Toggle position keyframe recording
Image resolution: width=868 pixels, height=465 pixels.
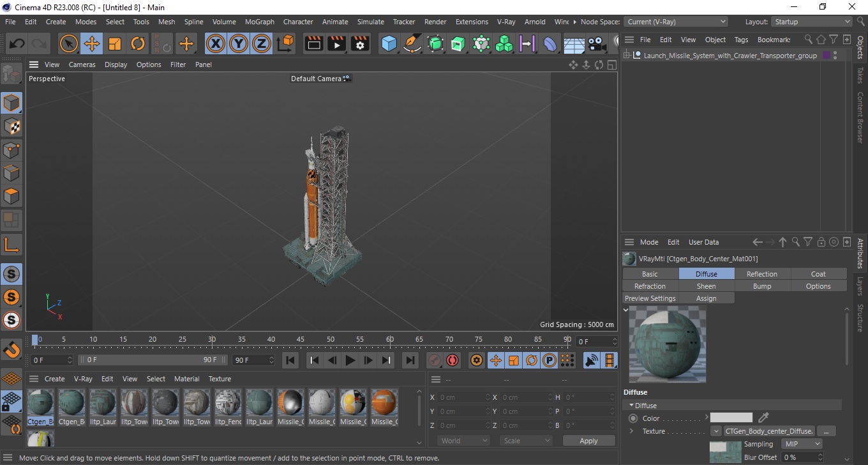pos(495,360)
